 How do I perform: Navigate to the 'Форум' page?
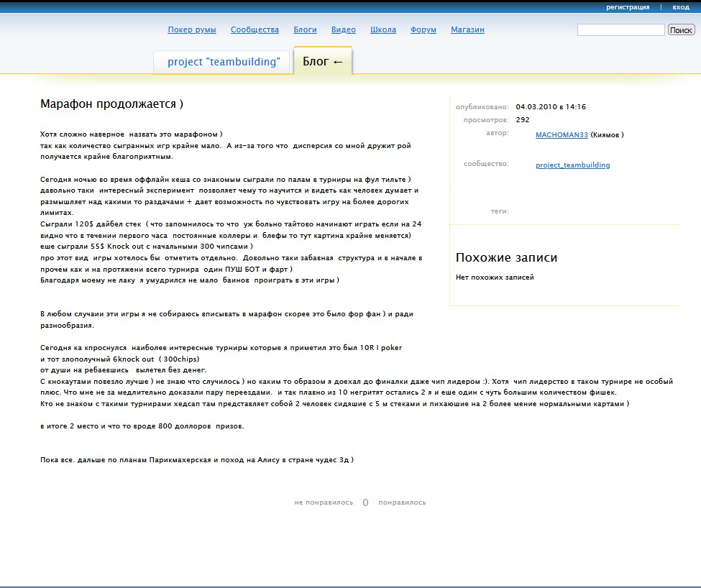tap(423, 30)
